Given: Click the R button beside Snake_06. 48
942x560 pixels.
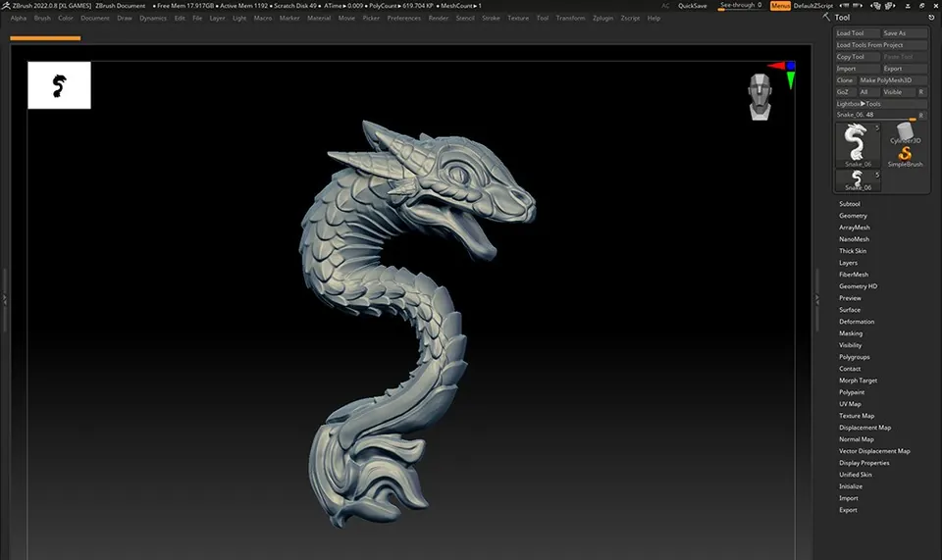Looking at the screenshot, I should [x=921, y=115].
